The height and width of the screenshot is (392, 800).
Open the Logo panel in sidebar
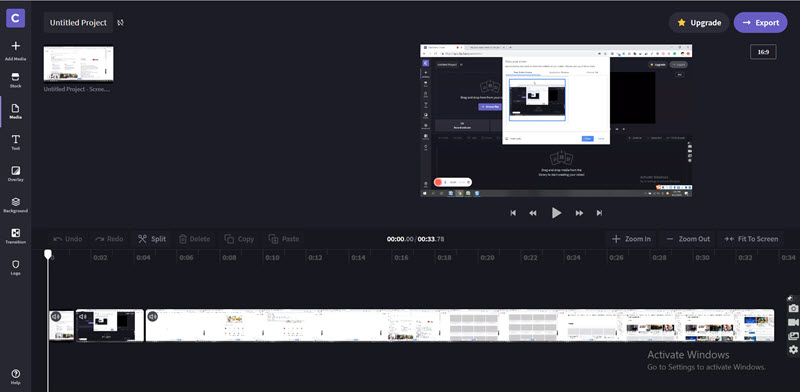click(15, 267)
